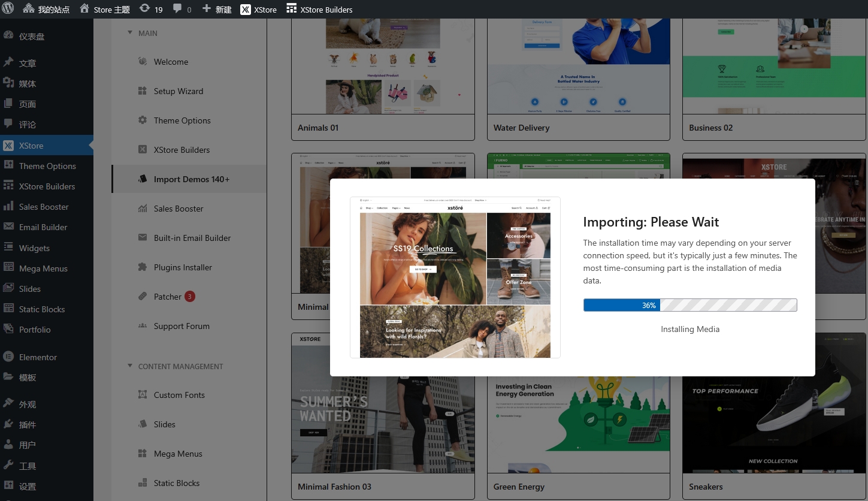Click the Patcher bandage icon

coord(143,296)
